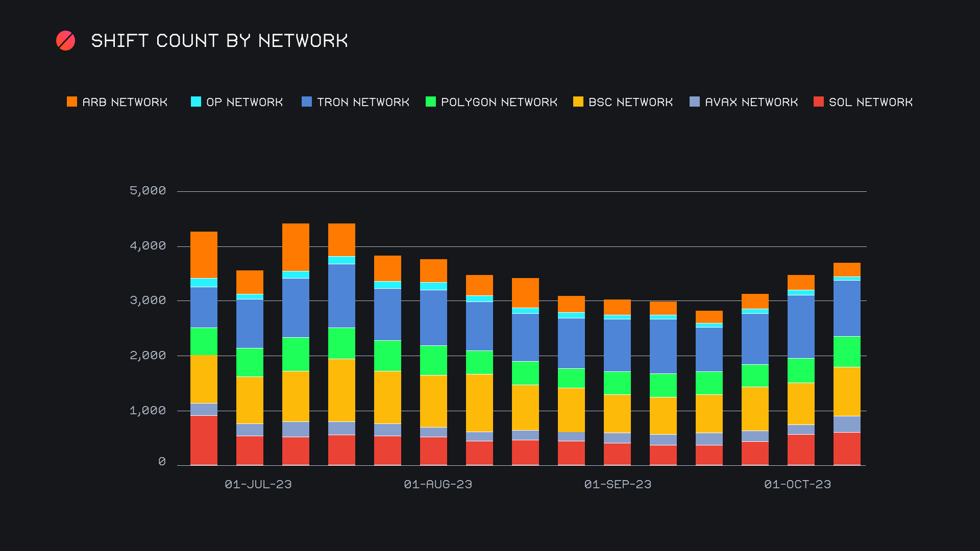
Task: Click the 01-OCT-23 x-axis label
Action: (797, 484)
